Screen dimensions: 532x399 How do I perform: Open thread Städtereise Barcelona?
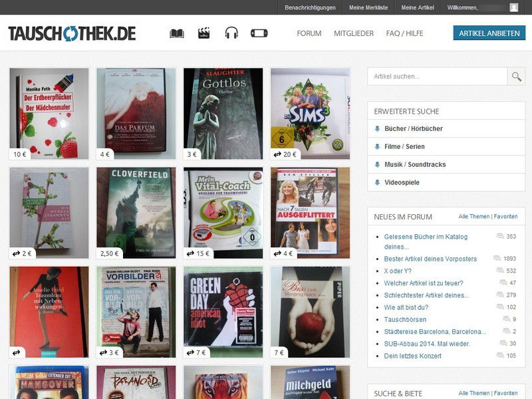[x=435, y=331]
